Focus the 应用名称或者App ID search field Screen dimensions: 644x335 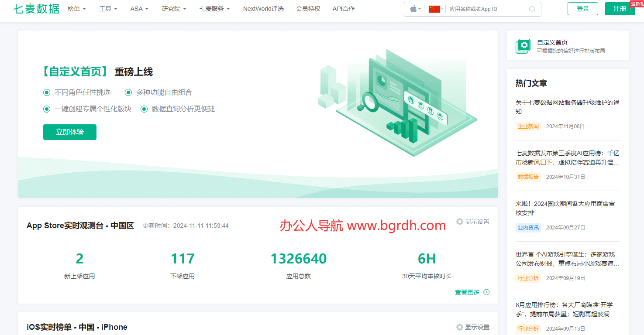click(487, 9)
